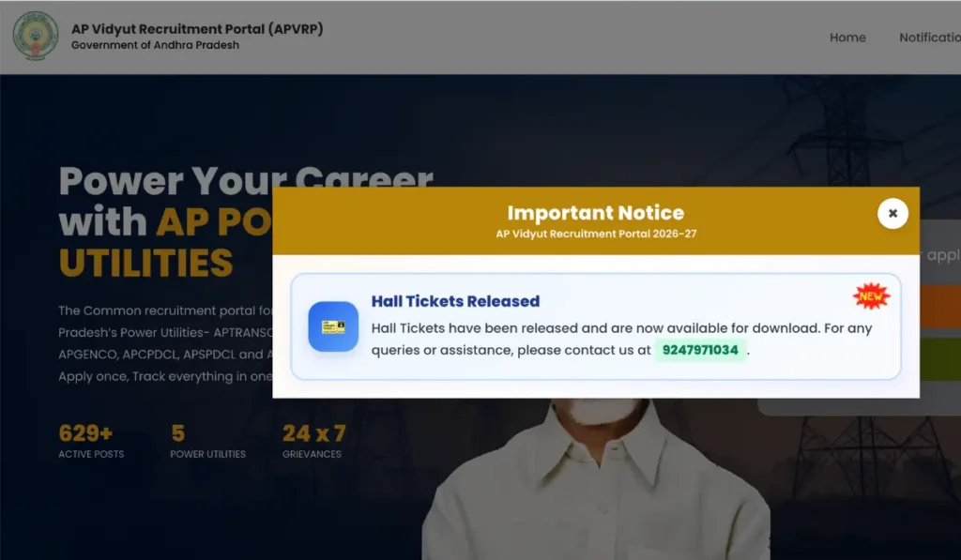Click the 24 x 7 Grievances stat
Image resolution: width=961 pixels, height=560 pixels.
click(x=313, y=441)
